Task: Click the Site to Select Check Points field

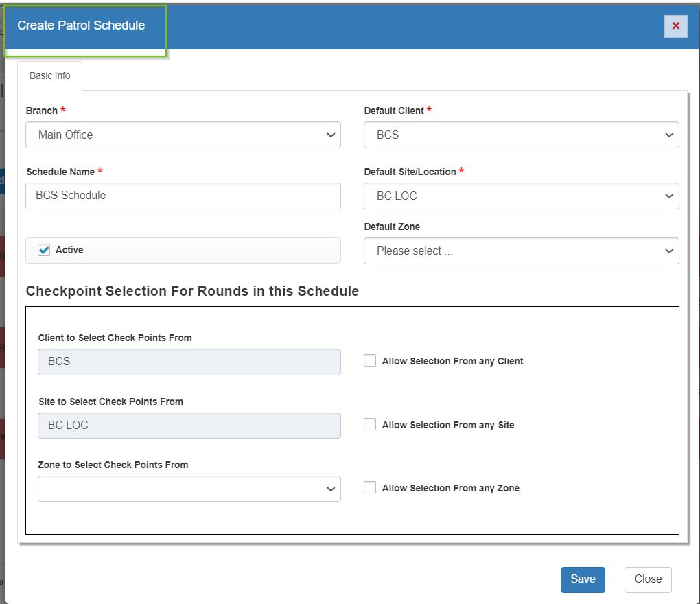Action: tap(189, 426)
